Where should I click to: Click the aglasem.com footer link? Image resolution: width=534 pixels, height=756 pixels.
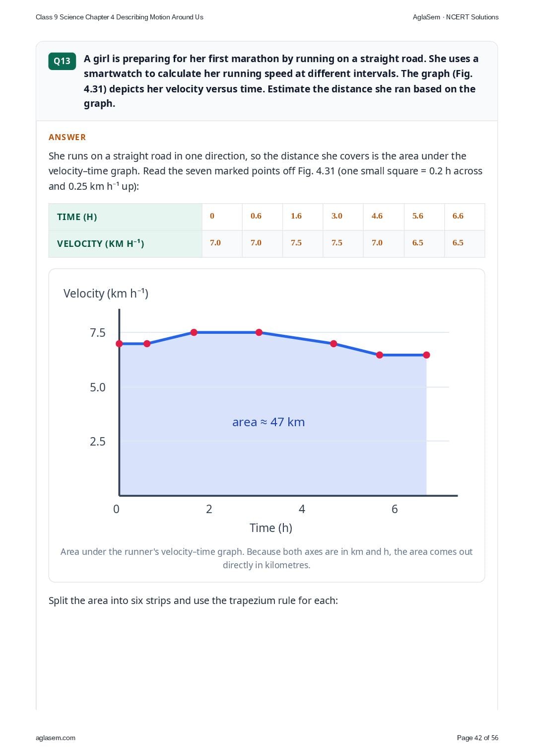[x=56, y=738]
